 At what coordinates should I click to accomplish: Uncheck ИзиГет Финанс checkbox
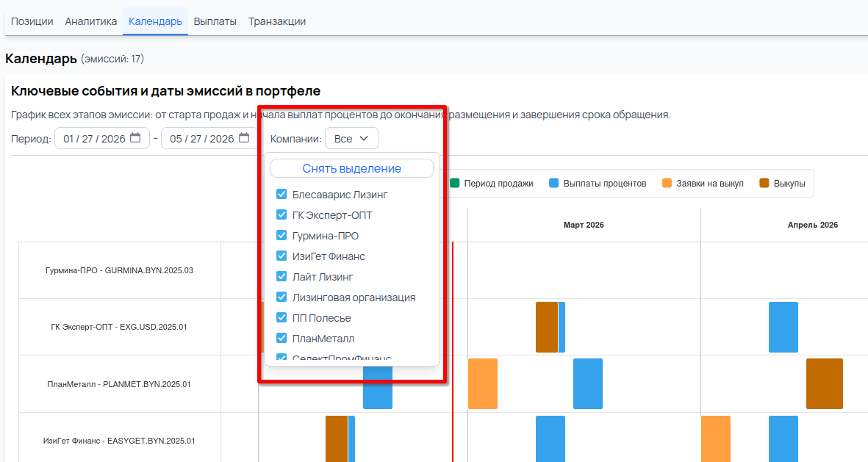(x=281, y=256)
